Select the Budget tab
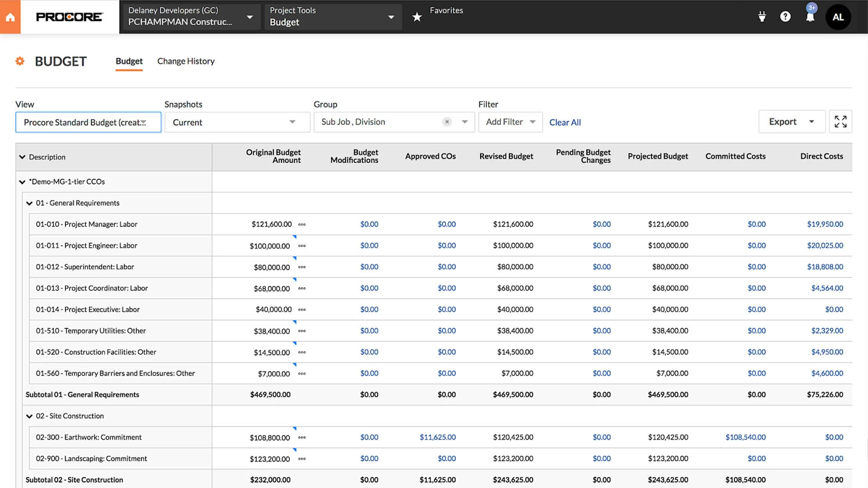The width and height of the screenshot is (868, 488). click(129, 61)
